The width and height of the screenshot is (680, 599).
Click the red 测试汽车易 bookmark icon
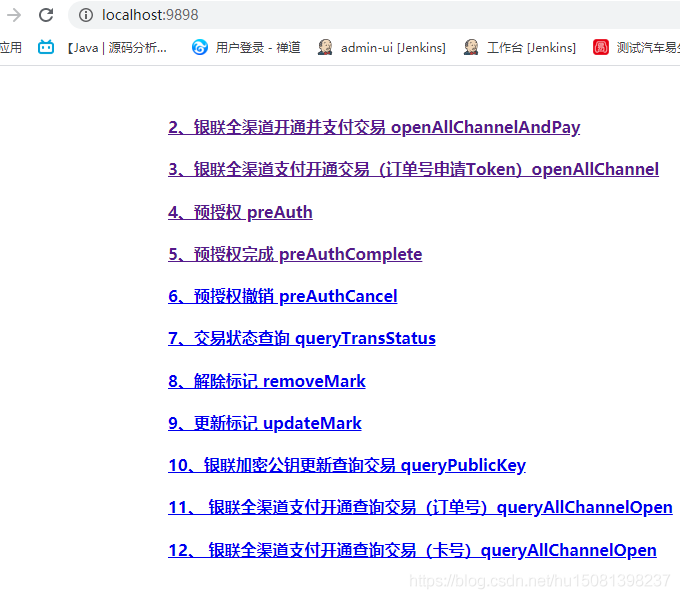[601, 47]
